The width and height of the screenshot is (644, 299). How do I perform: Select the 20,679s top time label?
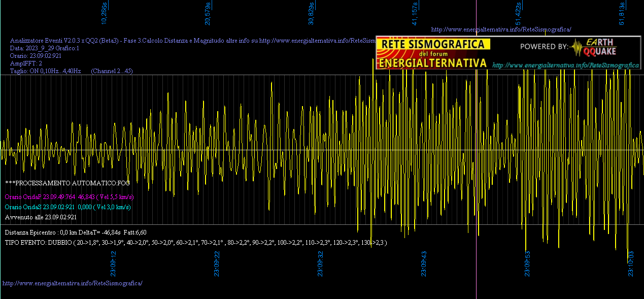coord(208,13)
